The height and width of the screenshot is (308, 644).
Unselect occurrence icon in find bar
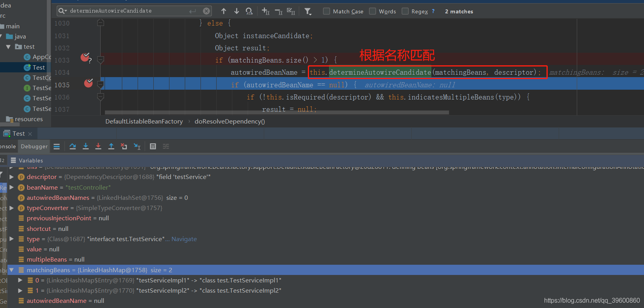pos(278,11)
